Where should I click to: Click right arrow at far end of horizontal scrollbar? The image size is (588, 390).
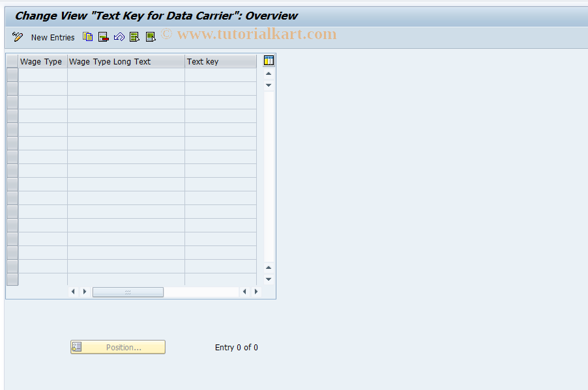(x=256, y=292)
